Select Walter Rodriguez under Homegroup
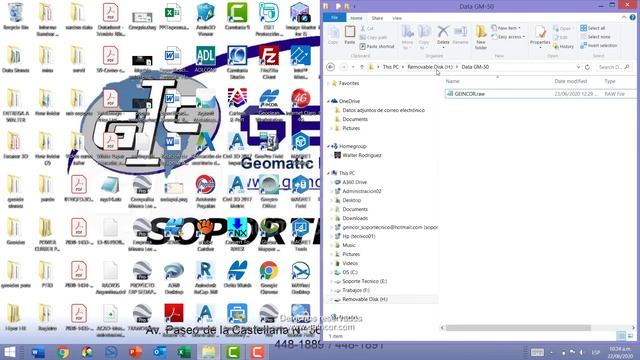Screen dimensions: 640x360 tap(361, 156)
